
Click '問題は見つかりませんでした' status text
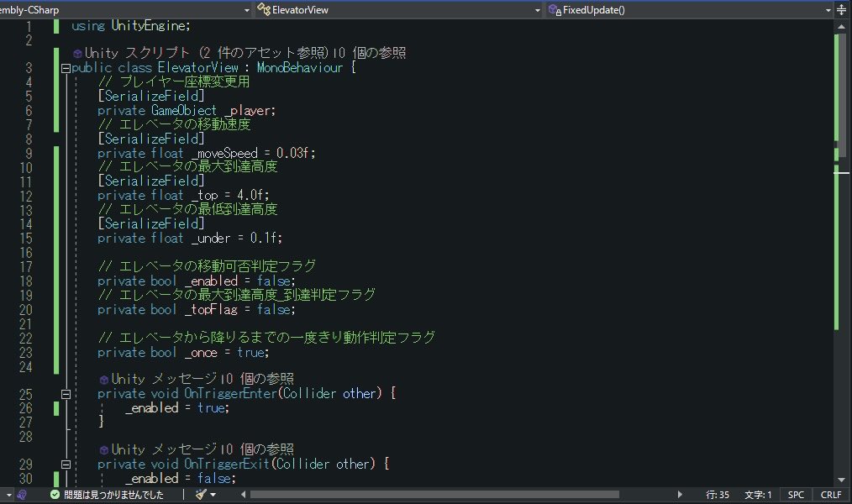[x=113, y=495]
